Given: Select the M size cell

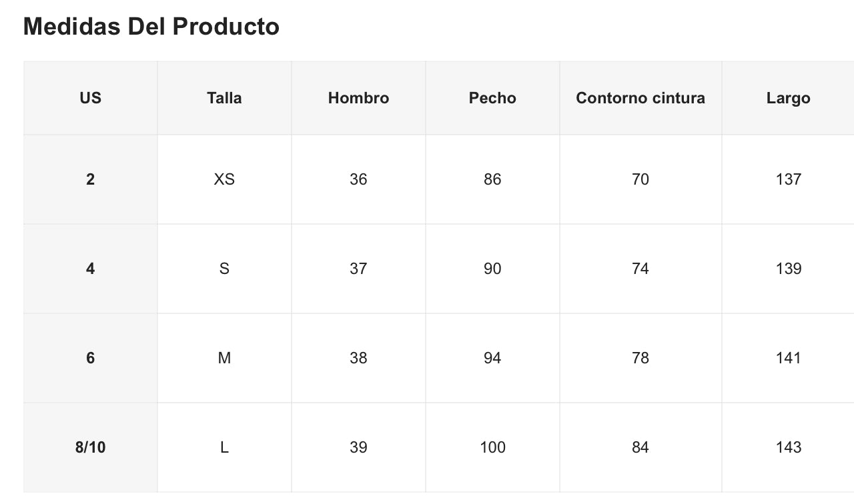Looking at the screenshot, I should point(224,358).
